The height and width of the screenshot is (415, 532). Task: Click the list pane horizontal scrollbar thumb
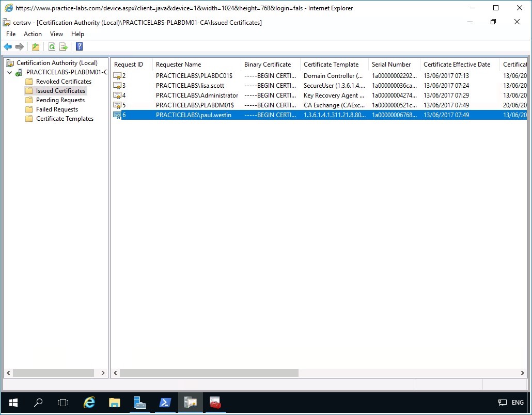209,373
